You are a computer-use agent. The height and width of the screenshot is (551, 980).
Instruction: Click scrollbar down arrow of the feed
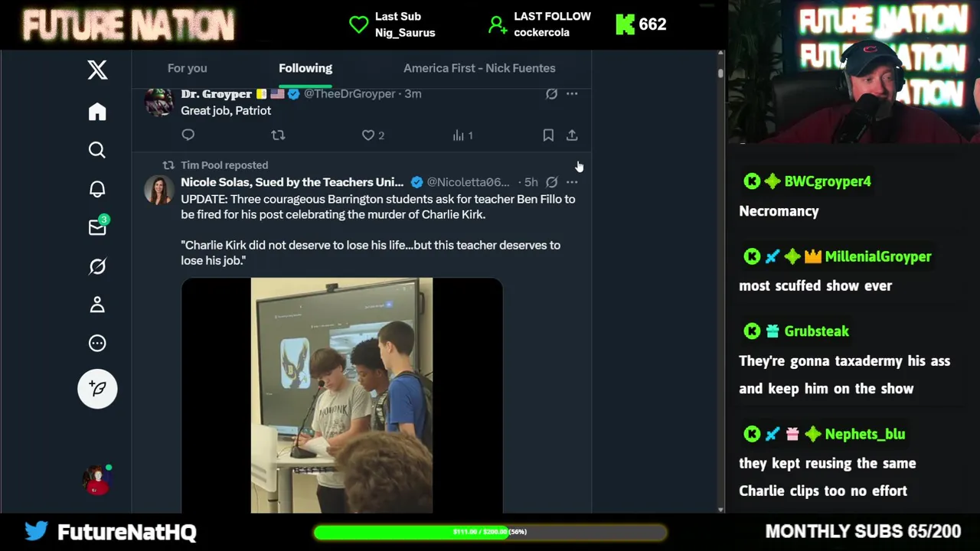point(720,508)
